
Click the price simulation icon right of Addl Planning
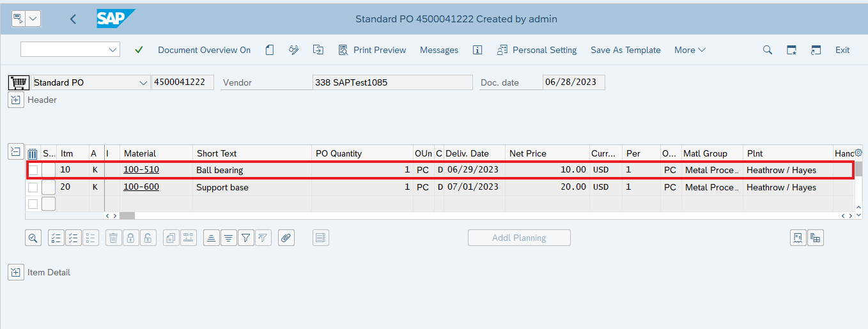pyautogui.click(x=798, y=238)
